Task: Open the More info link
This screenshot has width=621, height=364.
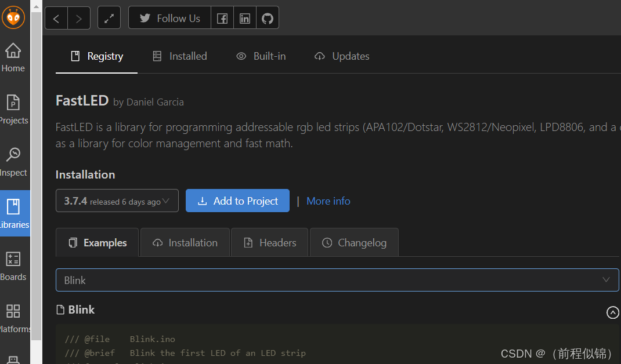Action: (328, 201)
